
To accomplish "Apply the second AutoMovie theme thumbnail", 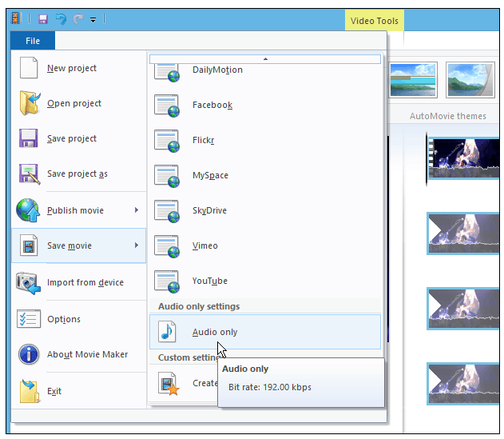I will click(x=470, y=80).
